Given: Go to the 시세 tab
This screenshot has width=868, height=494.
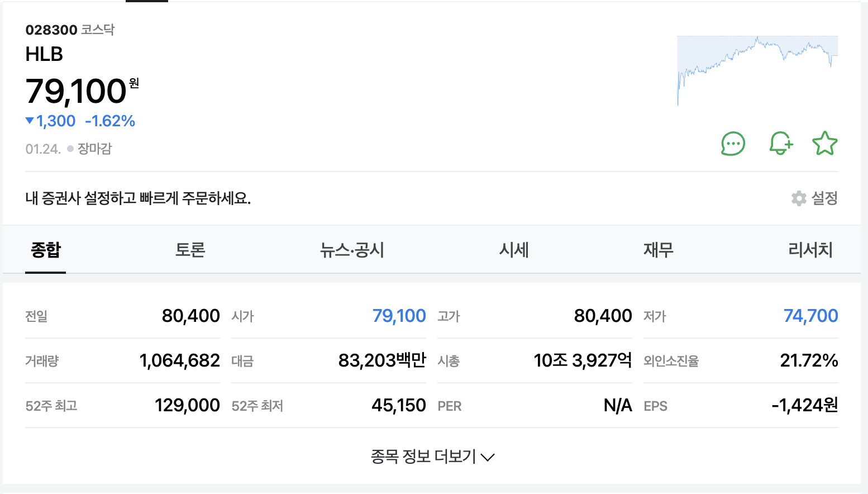Looking at the screenshot, I should (x=514, y=250).
